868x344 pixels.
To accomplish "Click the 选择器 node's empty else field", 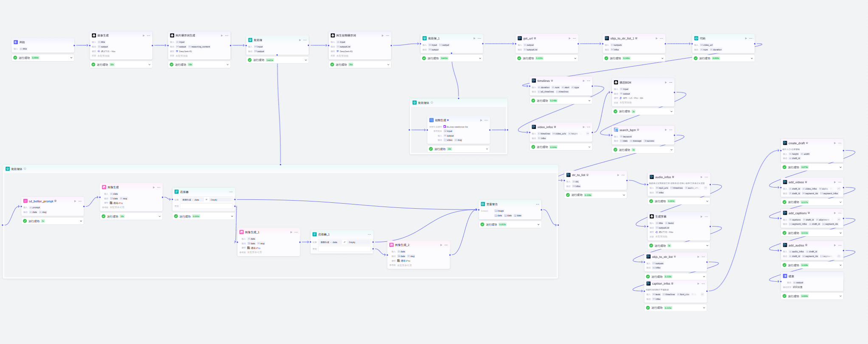I will pyautogui.click(x=207, y=206).
